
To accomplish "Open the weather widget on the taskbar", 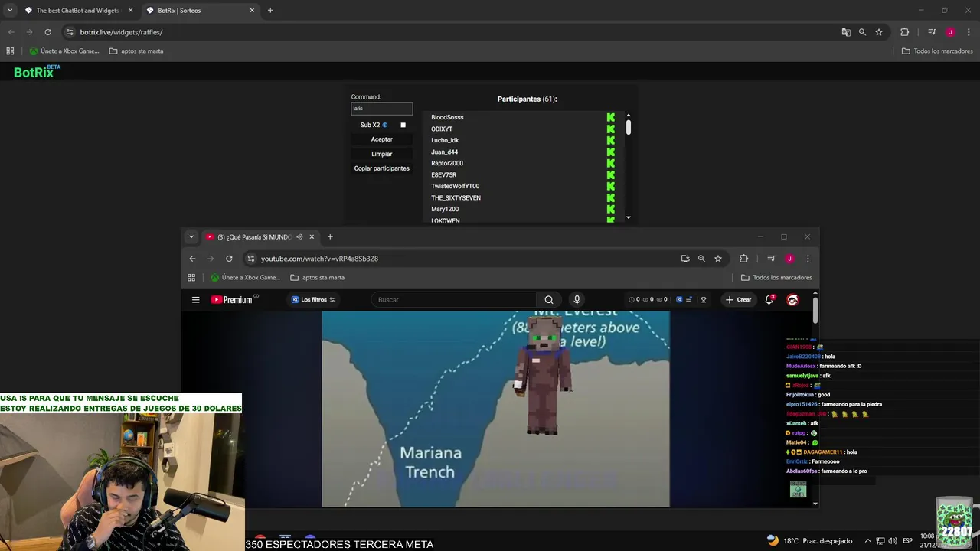I will pos(809,541).
